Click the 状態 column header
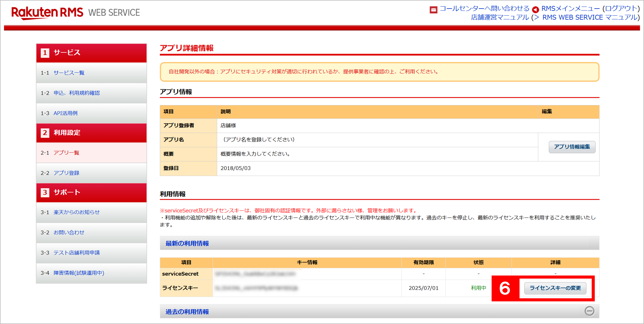The image size is (644, 324). 478,263
